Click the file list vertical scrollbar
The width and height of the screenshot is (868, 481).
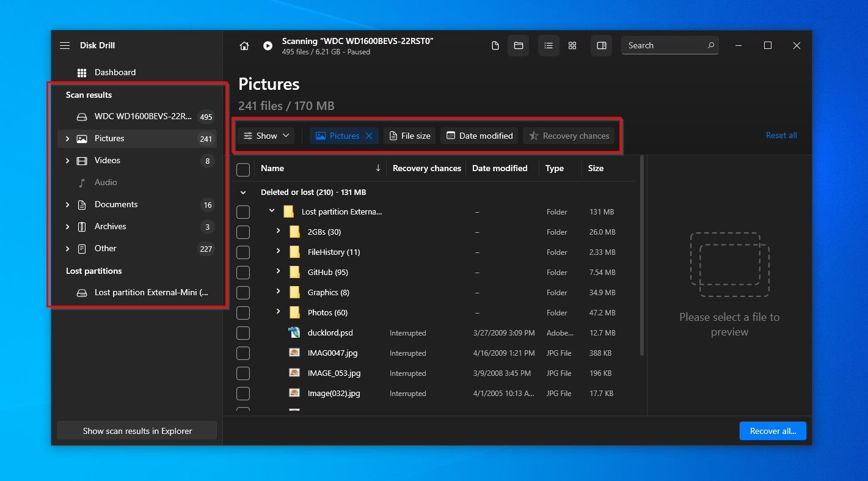click(x=641, y=255)
